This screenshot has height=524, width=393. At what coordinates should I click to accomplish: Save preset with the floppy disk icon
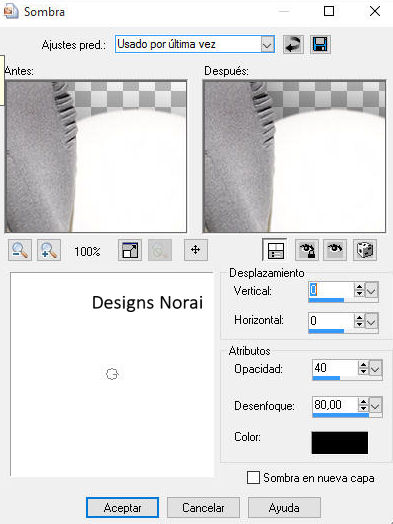click(320, 44)
